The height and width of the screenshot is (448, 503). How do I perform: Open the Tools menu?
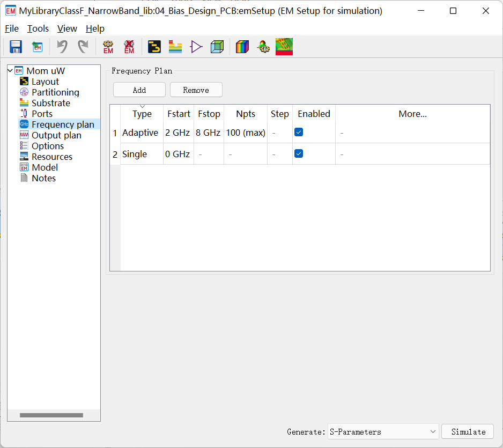click(x=38, y=28)
